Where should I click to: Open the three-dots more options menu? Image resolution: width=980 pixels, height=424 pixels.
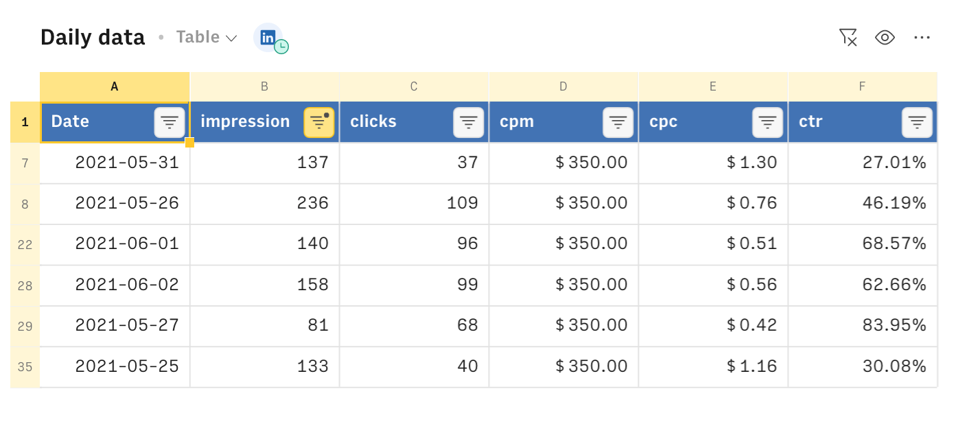click(x=922, y=38)
